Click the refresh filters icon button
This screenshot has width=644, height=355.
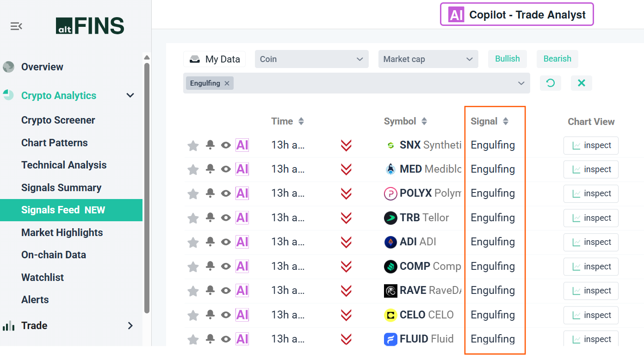(x=551, y=83)
